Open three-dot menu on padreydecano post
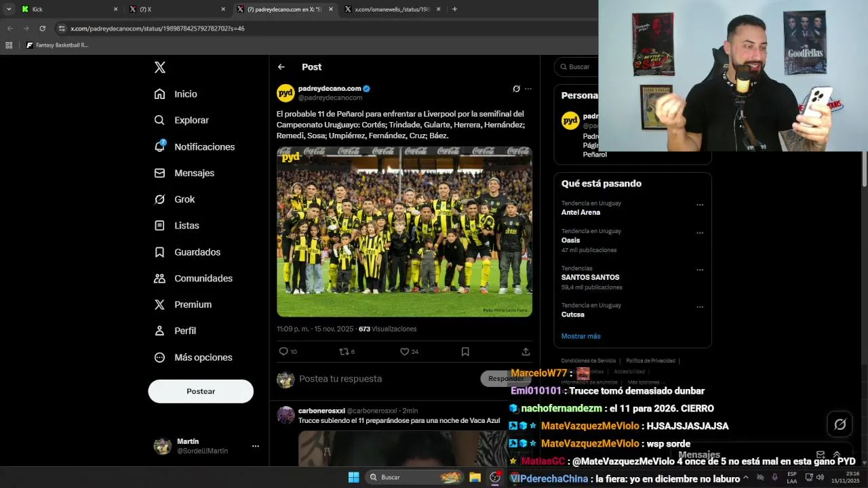The image size is (868, 488). point(528,89)
